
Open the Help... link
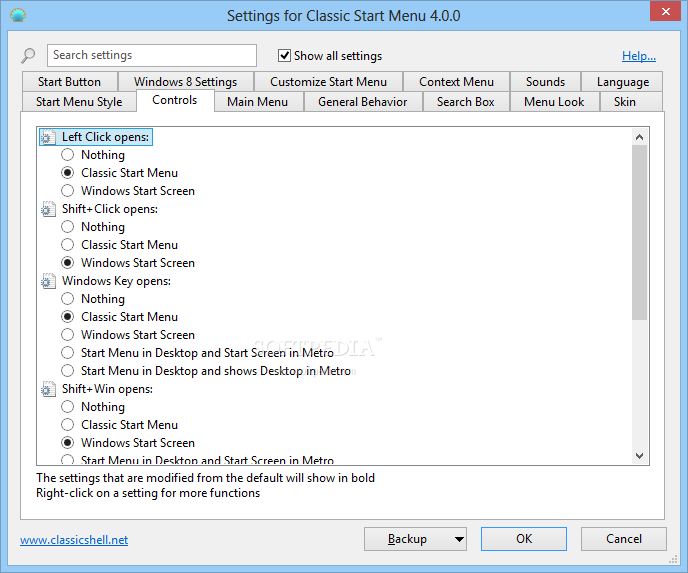click(639, 56)
